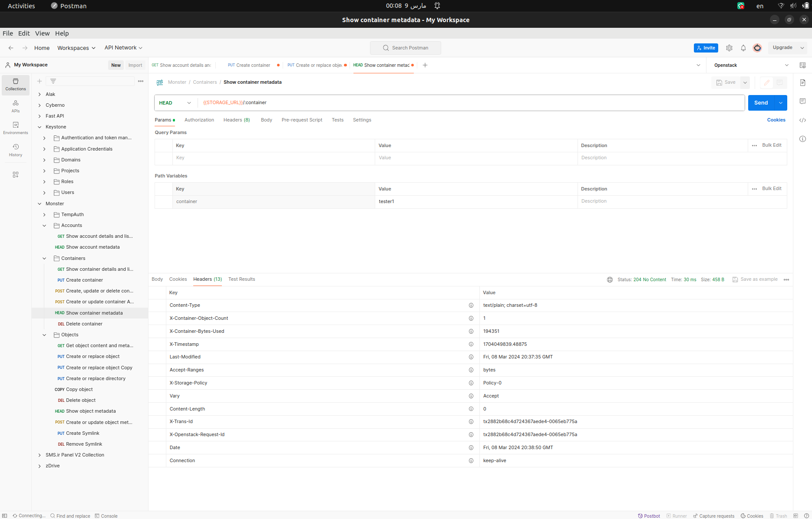Open the View menu
The width and height of the screenshot is (812, 519).
pyautogui.click(x=42, y=33)
